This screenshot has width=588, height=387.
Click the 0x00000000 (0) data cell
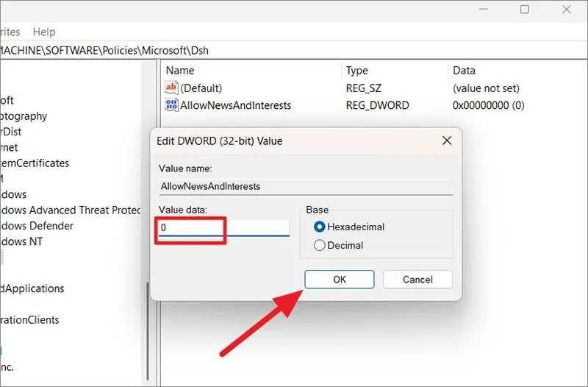(488, 105)
